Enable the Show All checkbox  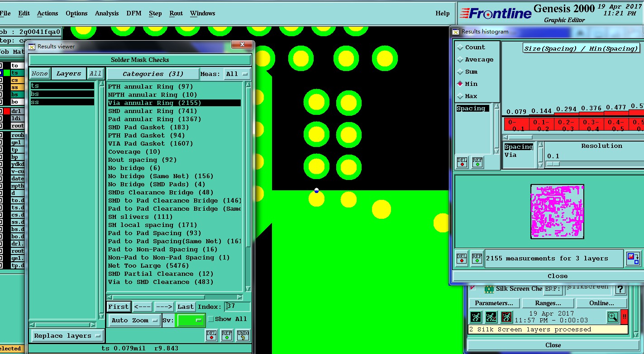click(210, 319)
